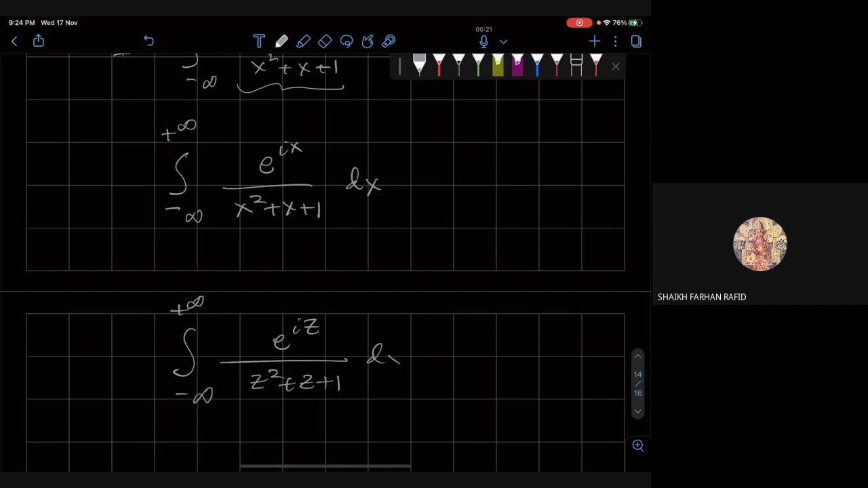The height and width of the screenshot is (488, 868).
Task: Open the page manager view
Action: pos(636,41)
